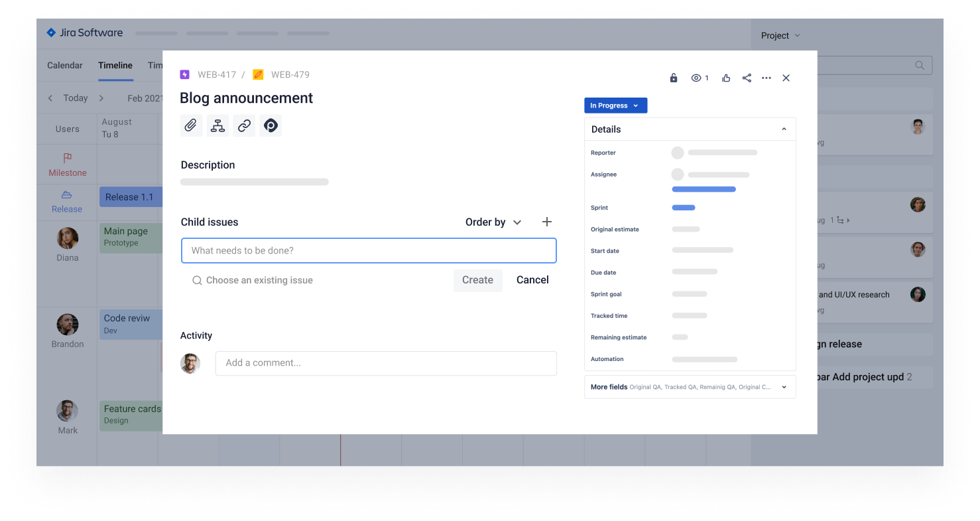Click the thumbs up vote icon

point(726,78)
